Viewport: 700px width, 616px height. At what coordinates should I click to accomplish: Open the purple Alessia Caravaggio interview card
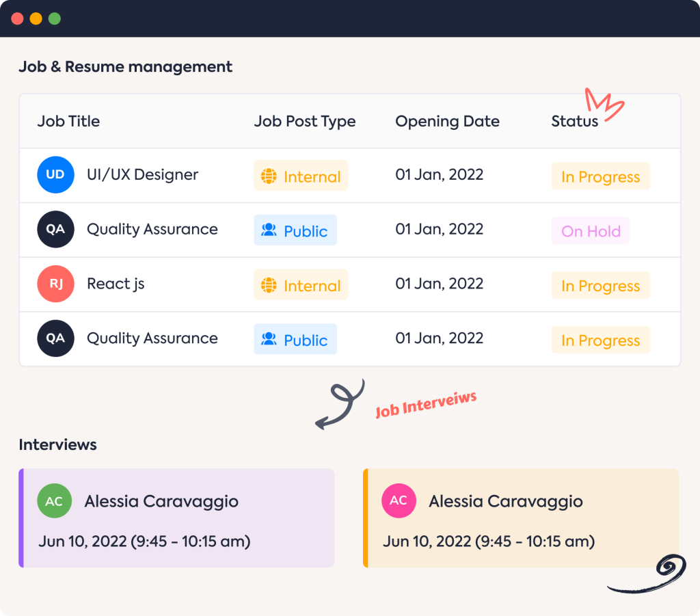pyautogui.click(x=176, y=518)
